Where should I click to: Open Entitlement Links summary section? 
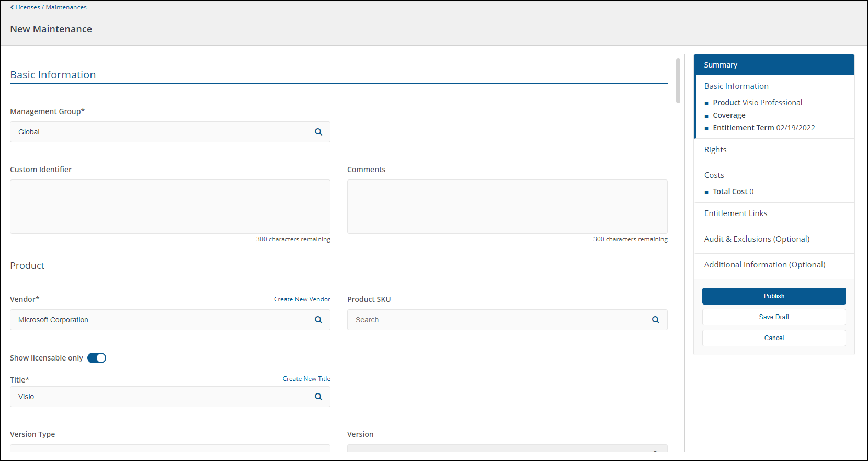(735, 213)
